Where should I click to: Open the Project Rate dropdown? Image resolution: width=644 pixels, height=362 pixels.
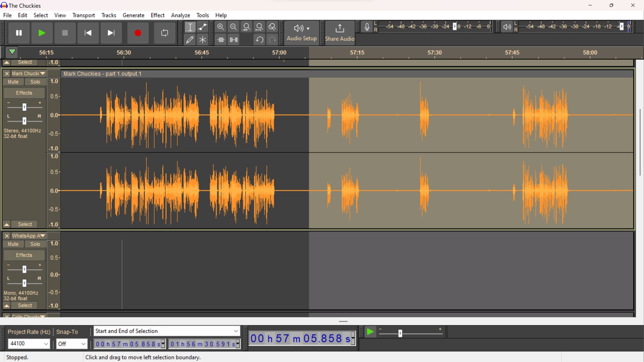point(29,344)
